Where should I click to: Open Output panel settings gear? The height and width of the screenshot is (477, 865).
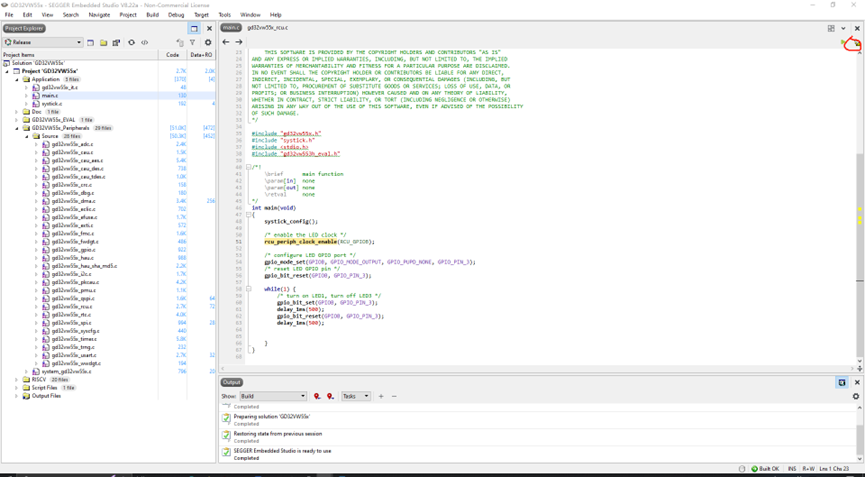coord(856,396)
